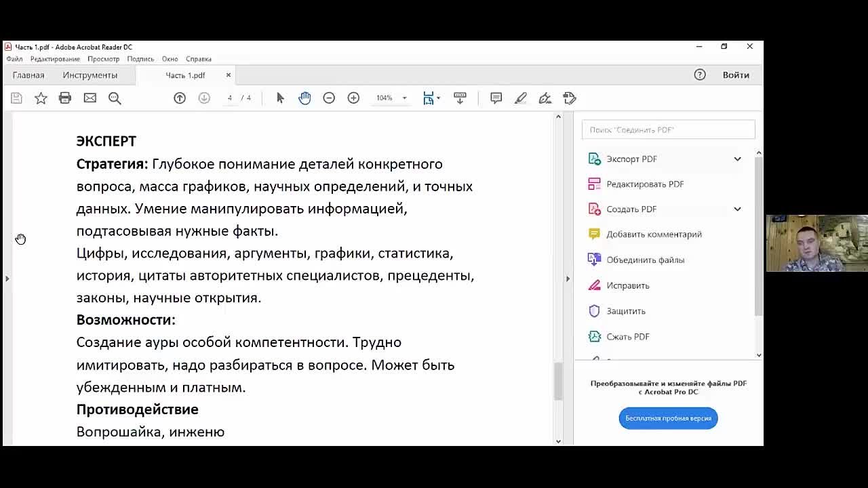Screen dimensions: 868x488
Task: Open the Создать PDF tool
Action: (631, 209)
